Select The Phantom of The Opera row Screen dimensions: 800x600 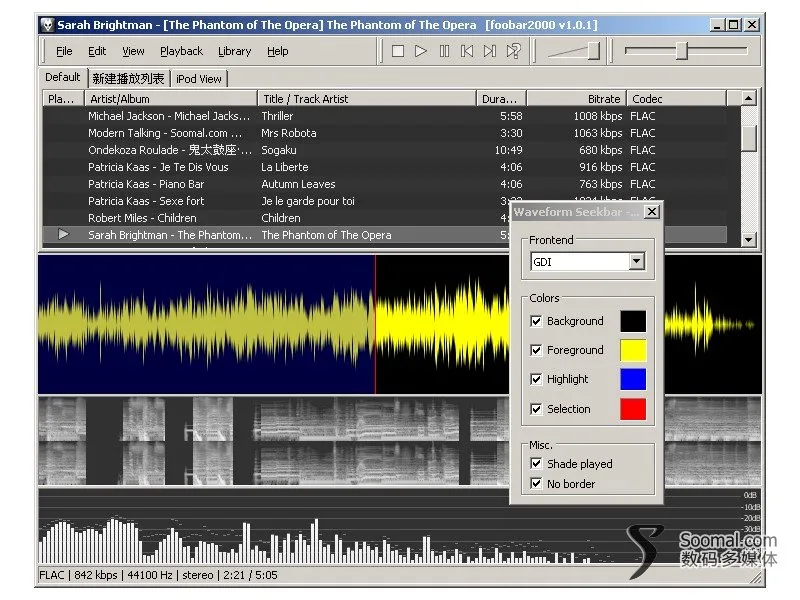[276, 235]
